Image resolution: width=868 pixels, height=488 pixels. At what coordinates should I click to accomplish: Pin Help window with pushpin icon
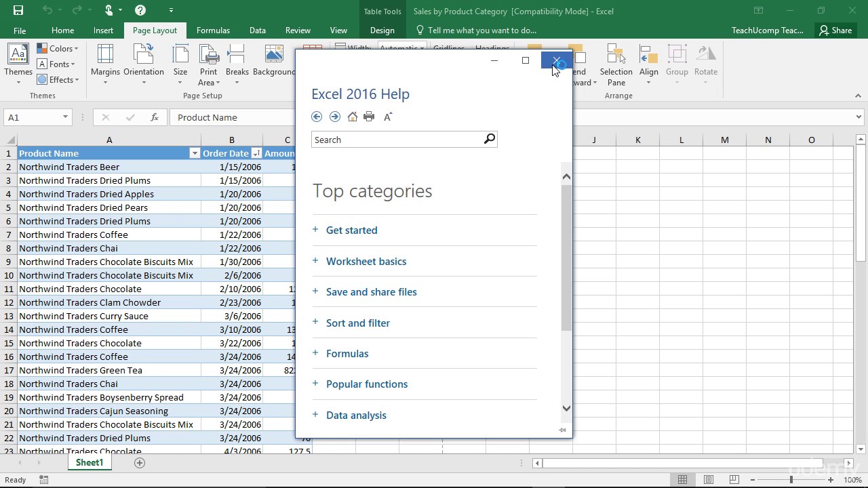562,430
